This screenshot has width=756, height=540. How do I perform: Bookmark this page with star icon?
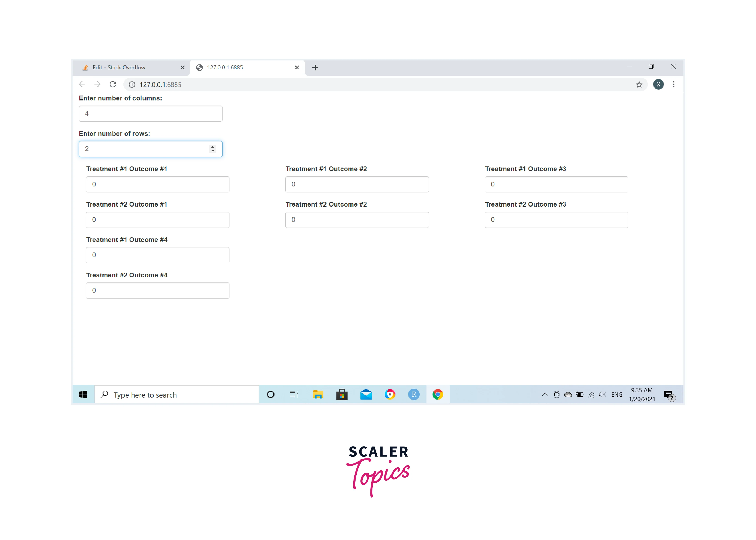(x=639, y=84)
